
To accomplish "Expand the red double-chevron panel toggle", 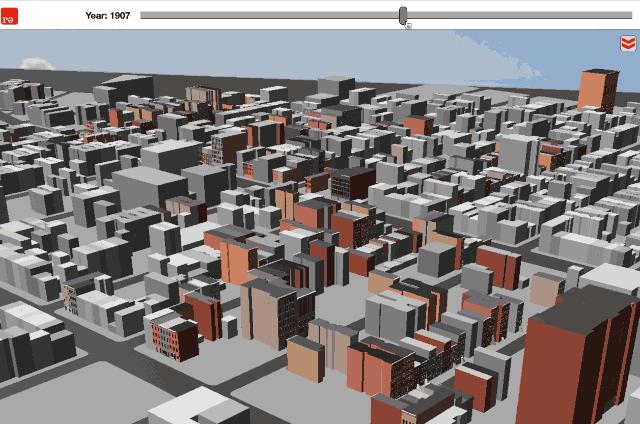I will [x=628, y=44].
